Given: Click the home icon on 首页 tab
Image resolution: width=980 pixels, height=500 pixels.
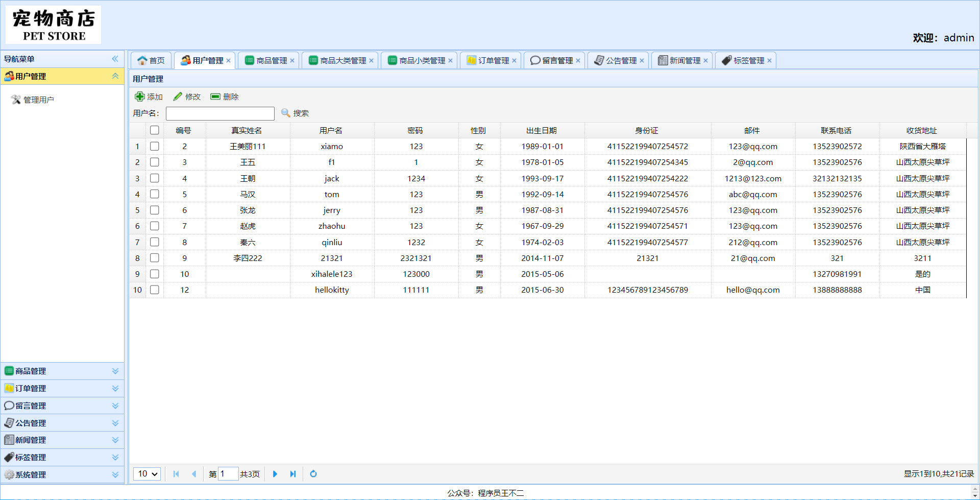Looking at the screenshot, I should tap(142, 60).
